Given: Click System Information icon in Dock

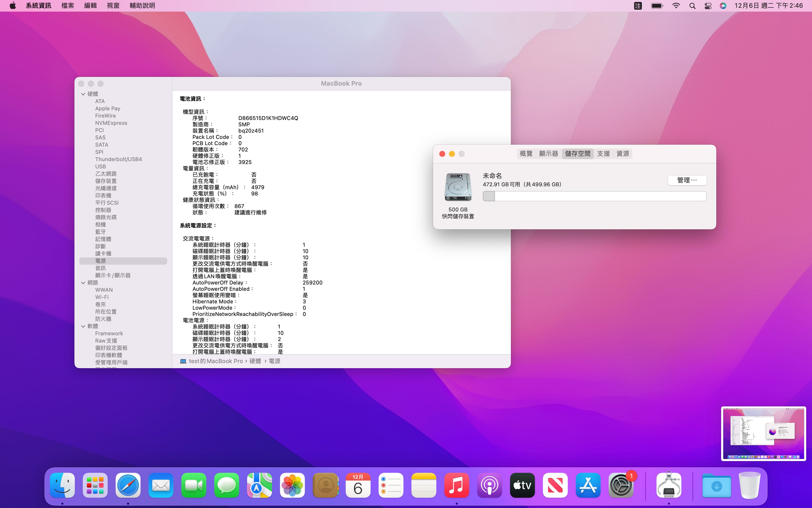Looking at the screenshot, I should click(669, 485).
